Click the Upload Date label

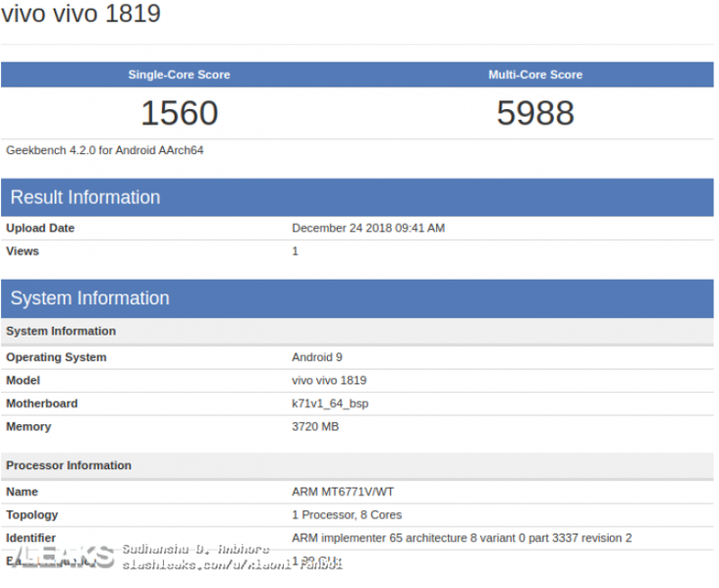coord(40,229)
